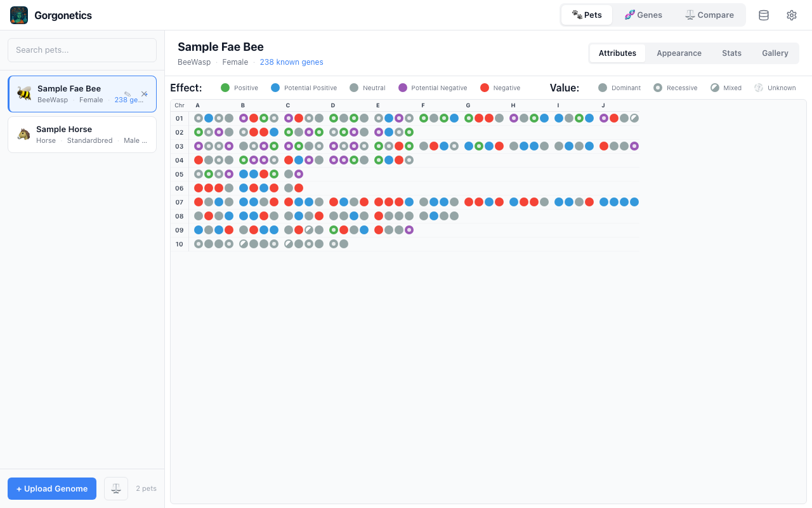812x508 pixels.
Task: Deselect Sample Fae Bee via its X button
Action: coord(144,93)
